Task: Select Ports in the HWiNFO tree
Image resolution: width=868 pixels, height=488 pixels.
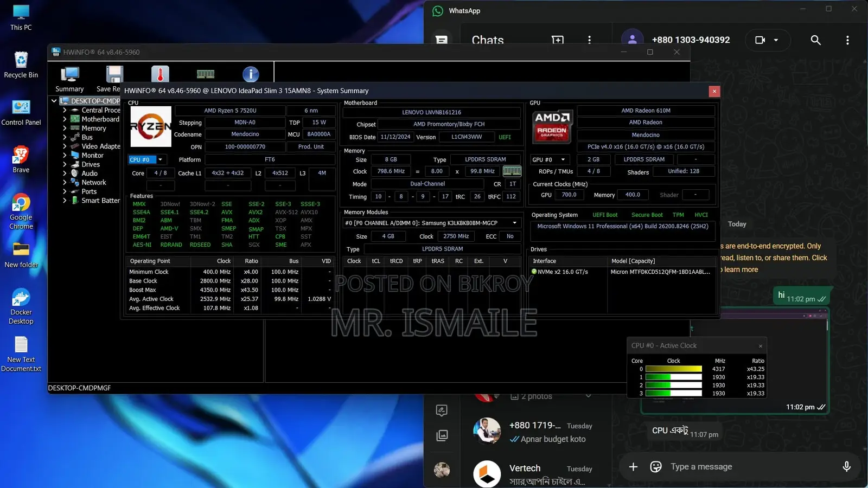Action: tap(89, 191)
